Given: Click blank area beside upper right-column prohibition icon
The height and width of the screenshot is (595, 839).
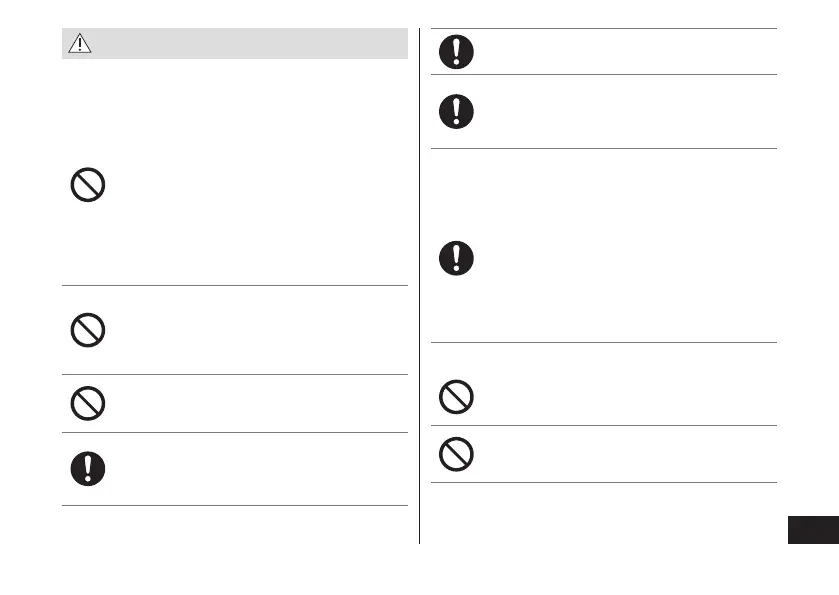Looking at the screenshot, I should [620, 398].
